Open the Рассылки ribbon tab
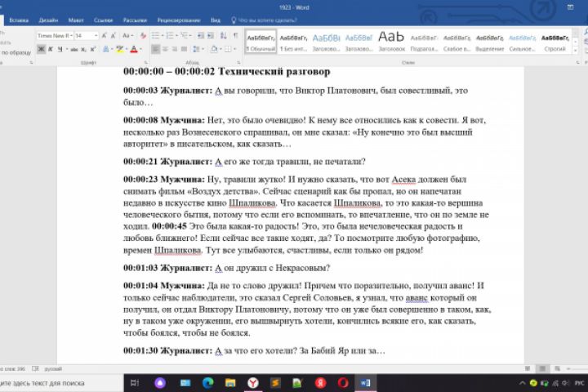The image size is (588, 392). [x=135, y=20]
